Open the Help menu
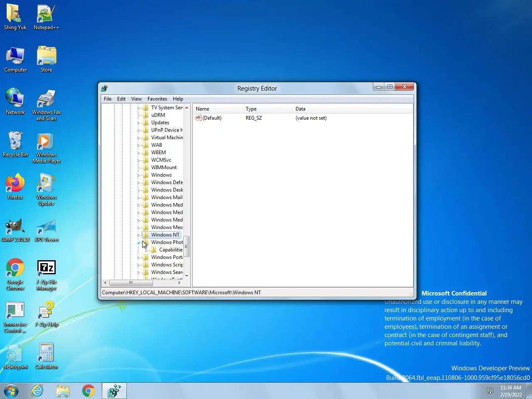This screenshot has width=532, height=399. 178,99
